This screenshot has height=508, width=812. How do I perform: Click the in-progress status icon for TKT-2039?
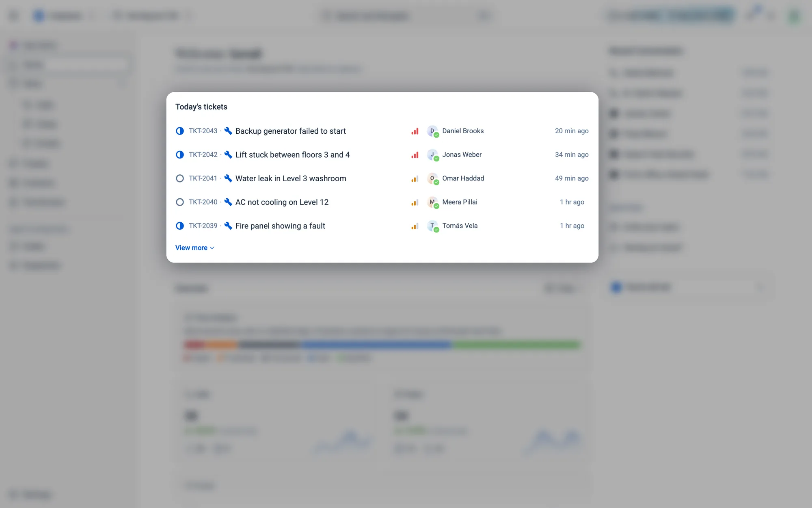click(179, 226)
